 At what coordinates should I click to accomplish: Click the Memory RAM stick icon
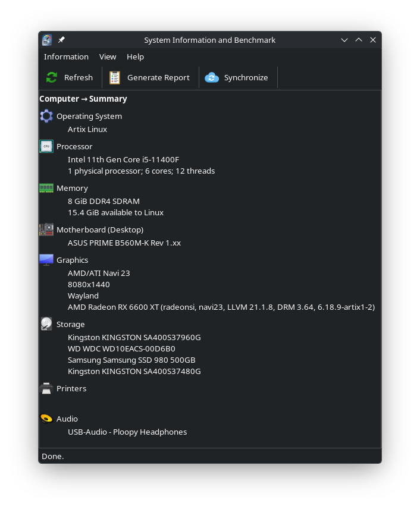tap(46, 188)
